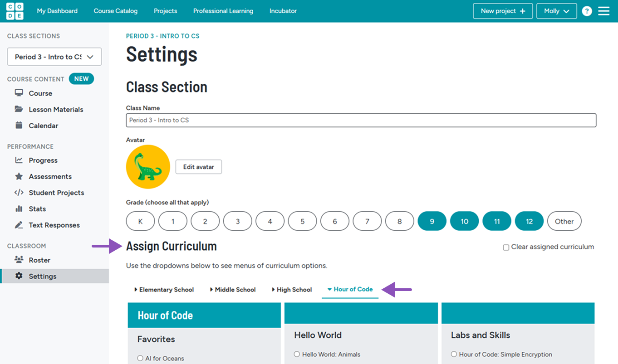Check the Clear assigned curriculum checkbox
This screenshot has width=618, height=364.
click(506, 248)
